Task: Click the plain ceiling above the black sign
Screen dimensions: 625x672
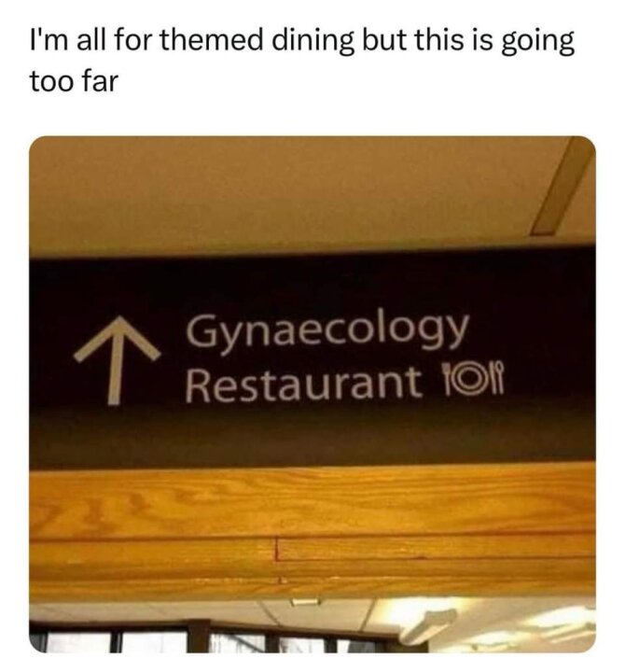Action: [278, 193]
